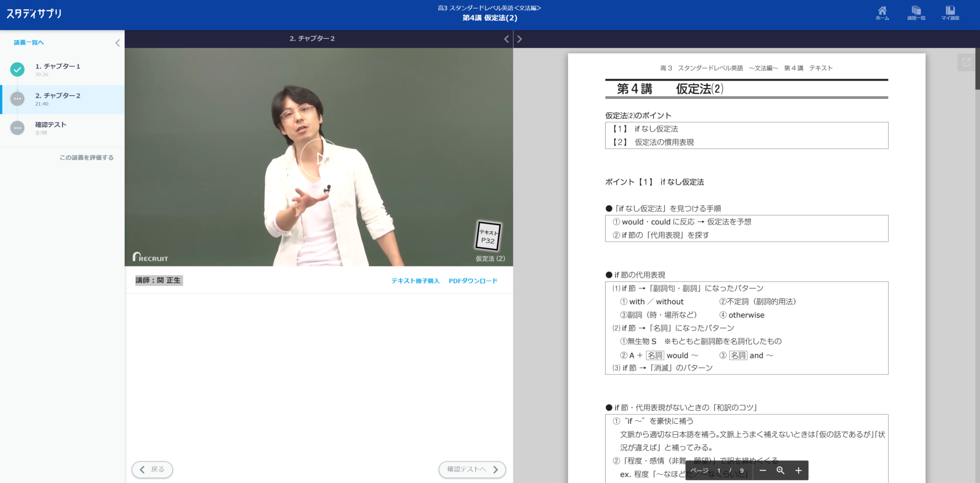Collapse video panel with left chevron

tap(506, 39)
